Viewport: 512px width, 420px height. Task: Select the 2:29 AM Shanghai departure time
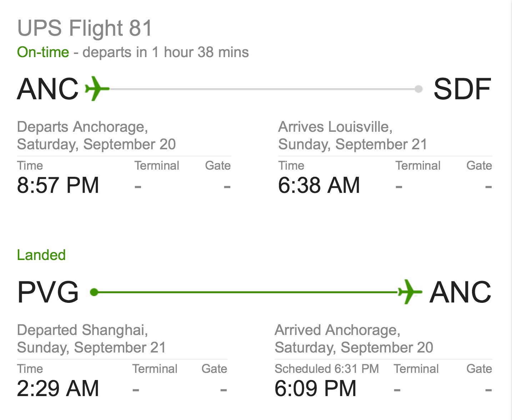point(58,388)
